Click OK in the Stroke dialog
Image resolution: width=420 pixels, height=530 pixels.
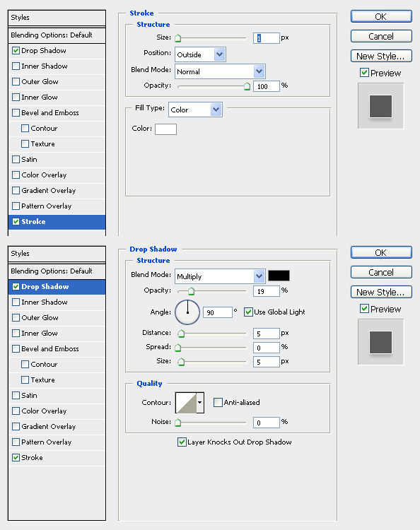[x=381, y=16]
